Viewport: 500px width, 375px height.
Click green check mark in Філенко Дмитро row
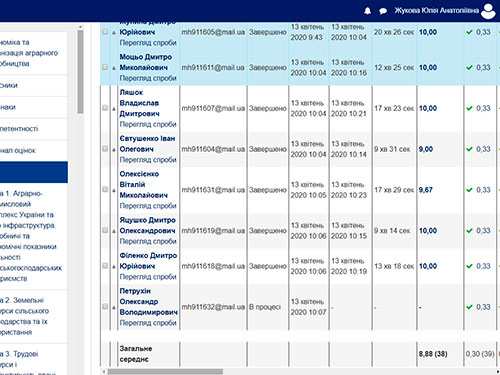coord(469,266)
